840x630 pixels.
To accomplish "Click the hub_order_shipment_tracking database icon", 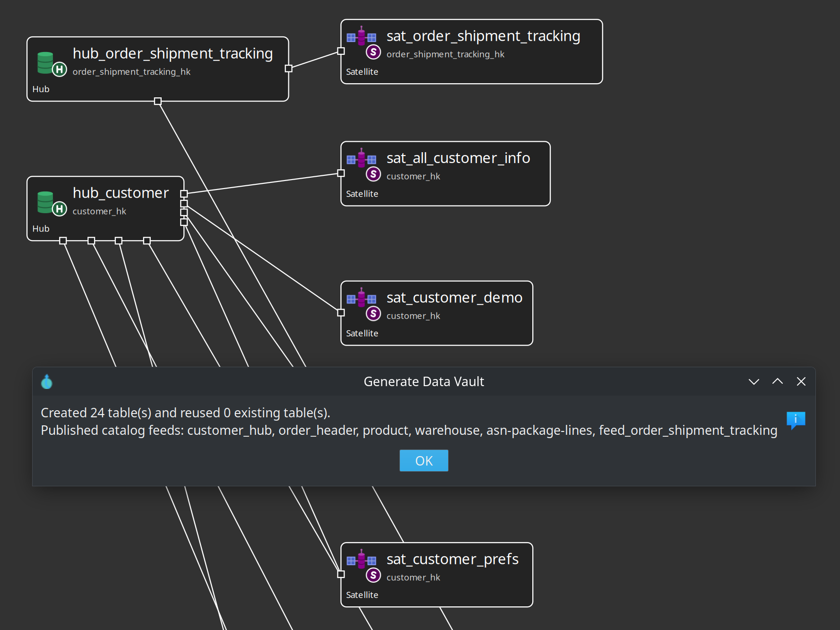I will coord(52,63).
